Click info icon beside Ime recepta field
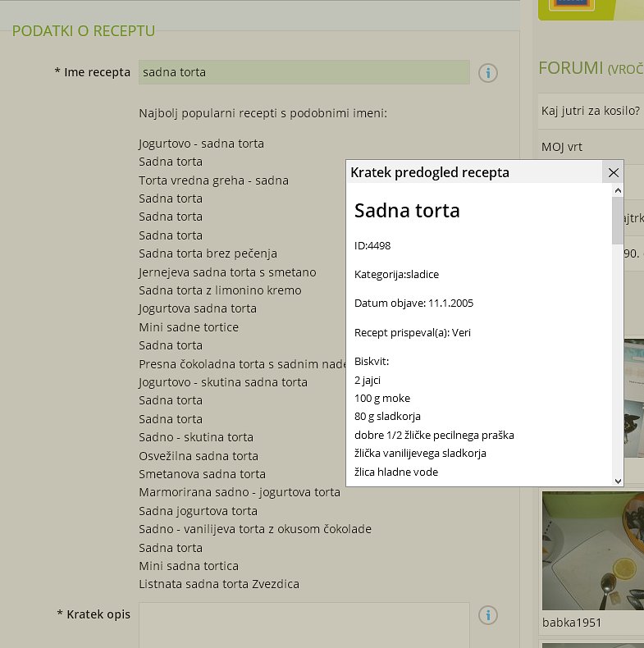Image resolution: width=644 pixels, height=648 pixels. coord(488,73)
